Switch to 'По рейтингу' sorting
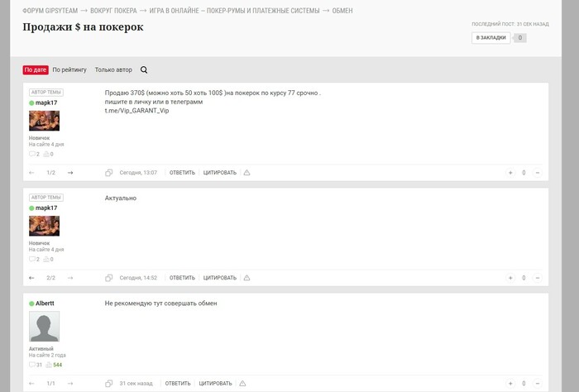 [x=69, y=69]
